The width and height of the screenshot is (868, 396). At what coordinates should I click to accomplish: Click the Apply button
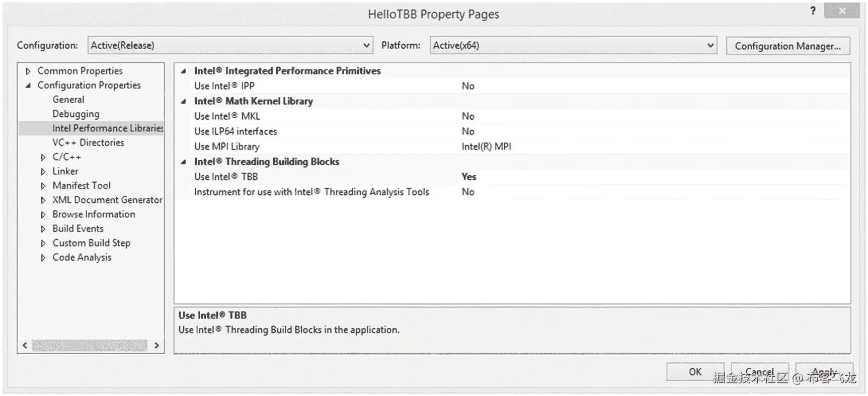point(824,372)
